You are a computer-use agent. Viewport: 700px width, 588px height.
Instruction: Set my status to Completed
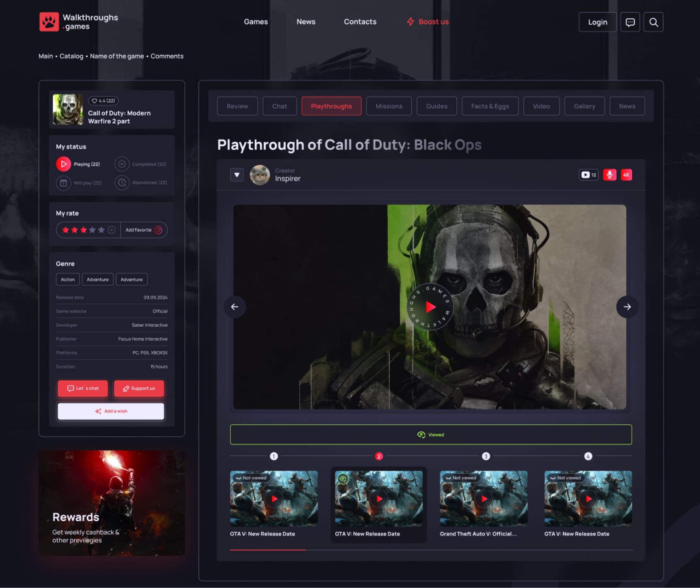tap(140, 164)
